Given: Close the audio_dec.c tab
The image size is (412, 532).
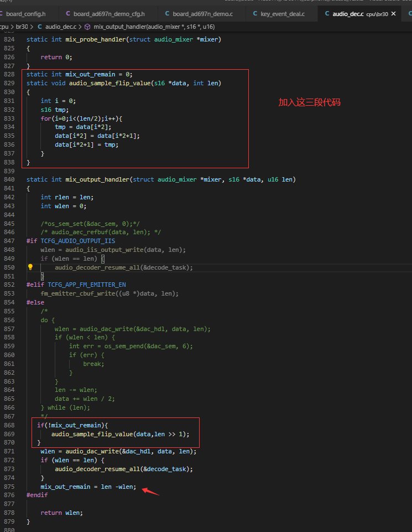Looking at the screenshot, I should click(393, 14).
